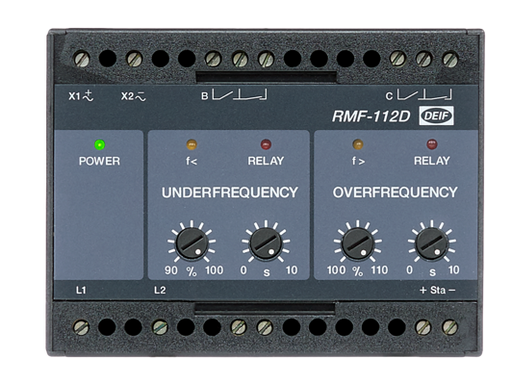The width and height of the screenshot is (512, 384).
Task: Click the '100' value at overfrequency knob minimum
Action: pos(336,270)
